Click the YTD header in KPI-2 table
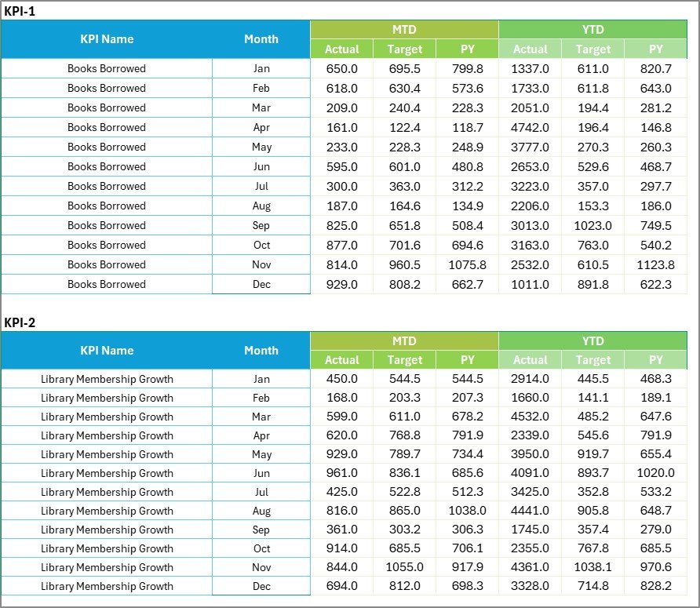 [x=594, y=340]
